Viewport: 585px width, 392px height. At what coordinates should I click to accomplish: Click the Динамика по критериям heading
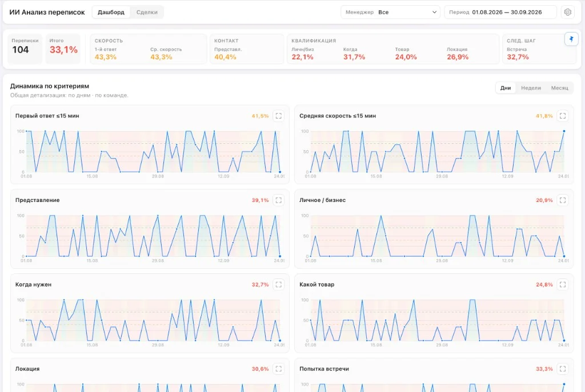pos(50,86)
